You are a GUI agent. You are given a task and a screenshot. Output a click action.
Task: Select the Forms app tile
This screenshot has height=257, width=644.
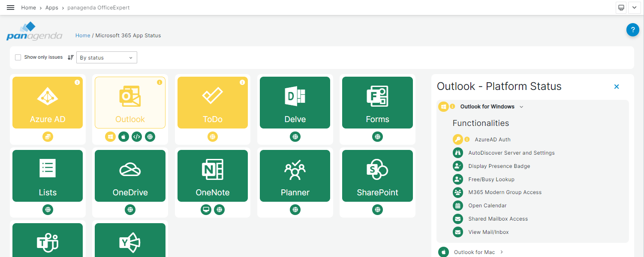pyautogui.click(x=377, y=102)
